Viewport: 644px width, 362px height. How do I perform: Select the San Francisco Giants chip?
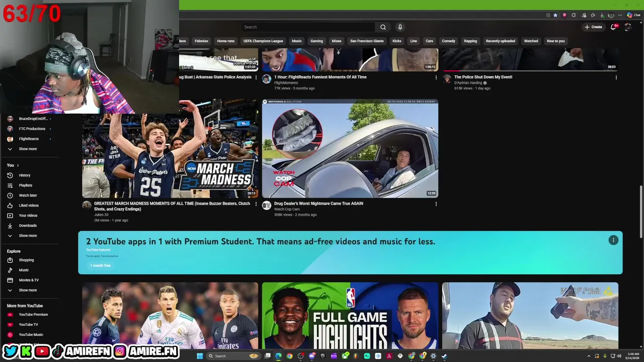[x=367, y=41]
